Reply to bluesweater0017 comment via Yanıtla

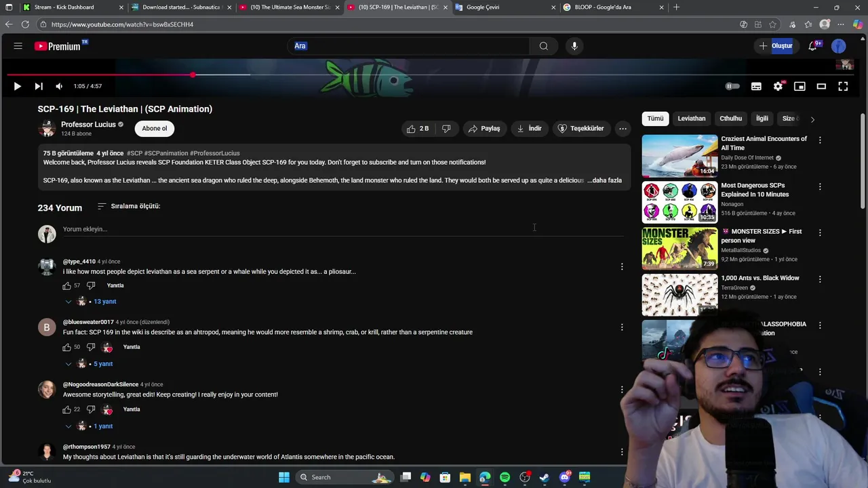(132, 347)
